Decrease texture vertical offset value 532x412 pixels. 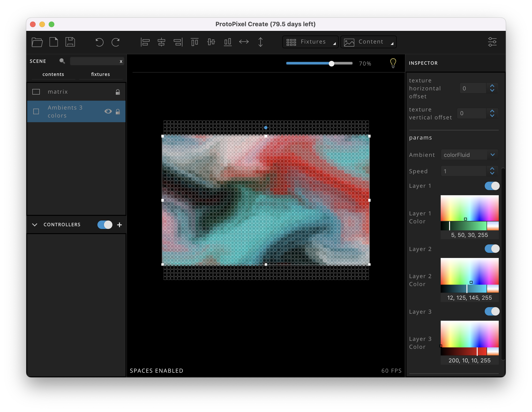tap(492, 116)
